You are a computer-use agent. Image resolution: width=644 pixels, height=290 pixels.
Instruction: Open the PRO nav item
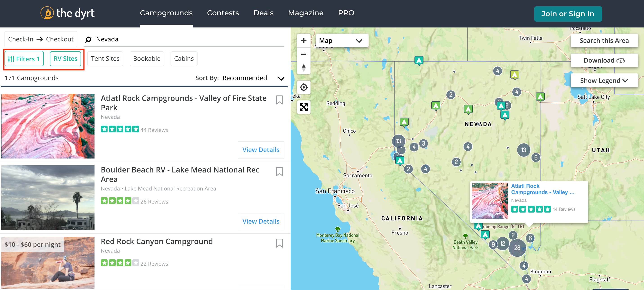click(x=346, y=13)
